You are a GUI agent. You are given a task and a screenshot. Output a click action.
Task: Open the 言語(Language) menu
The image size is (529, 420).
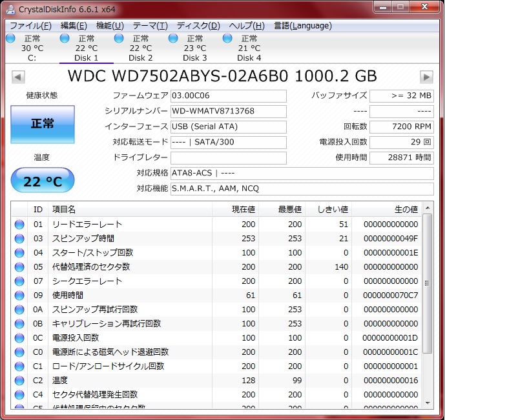point(303,26)
